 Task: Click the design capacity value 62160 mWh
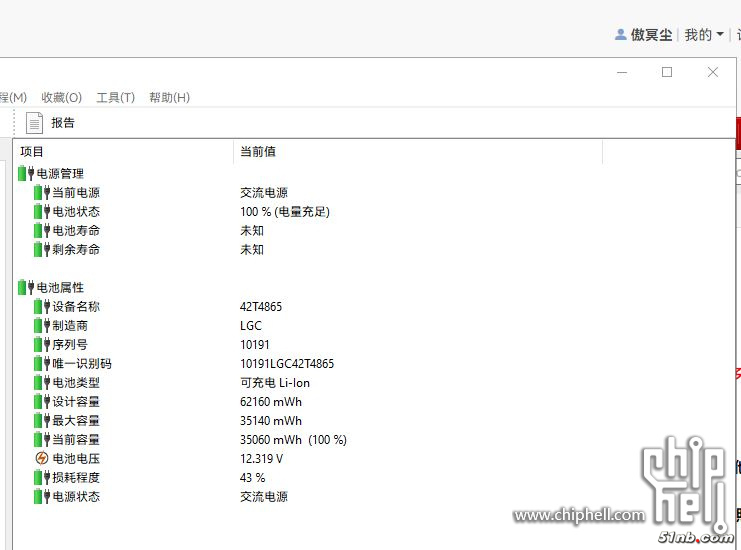[x=271, y=402]
